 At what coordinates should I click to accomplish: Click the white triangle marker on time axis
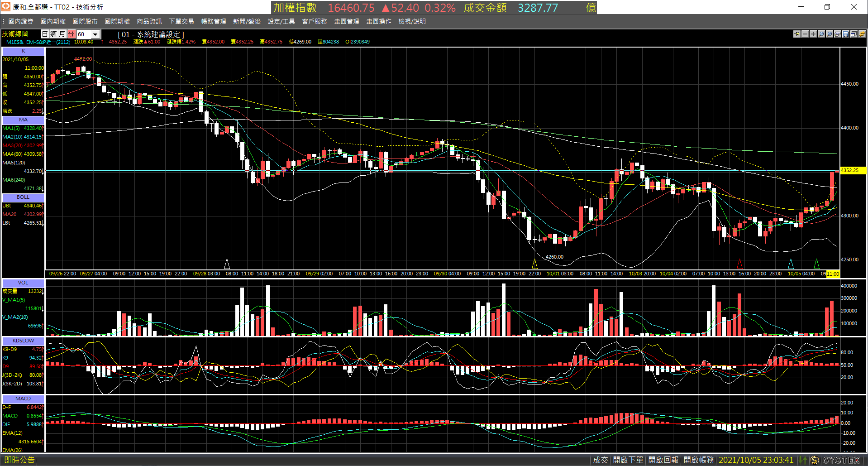click(x=227, y=264)
